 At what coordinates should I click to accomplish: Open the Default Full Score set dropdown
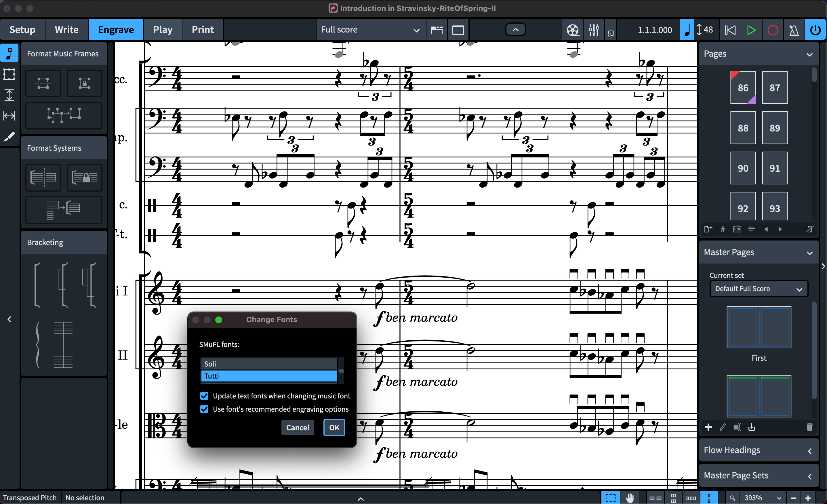point(758,289)
